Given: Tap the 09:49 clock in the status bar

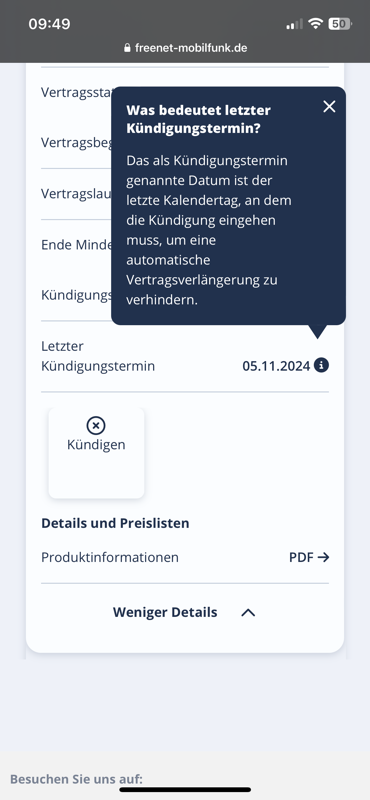Looking at the screenshot, I should (50, 24).
